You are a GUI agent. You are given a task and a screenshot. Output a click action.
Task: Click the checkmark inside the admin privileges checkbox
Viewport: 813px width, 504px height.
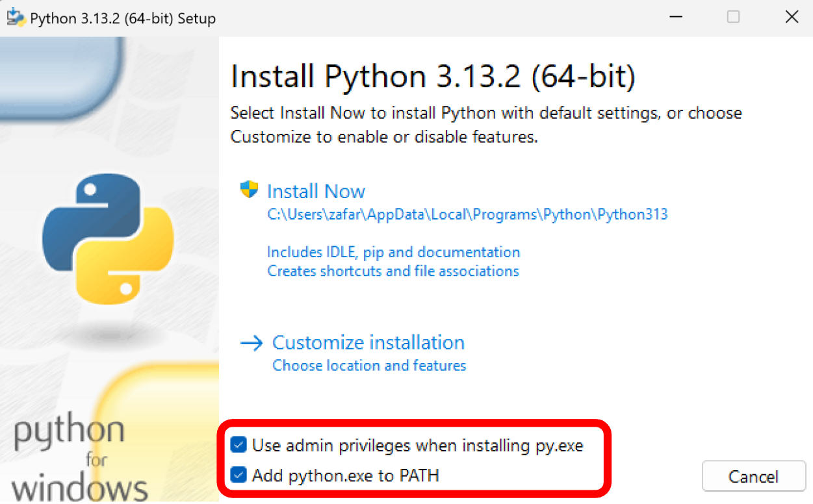coord(239,446)
